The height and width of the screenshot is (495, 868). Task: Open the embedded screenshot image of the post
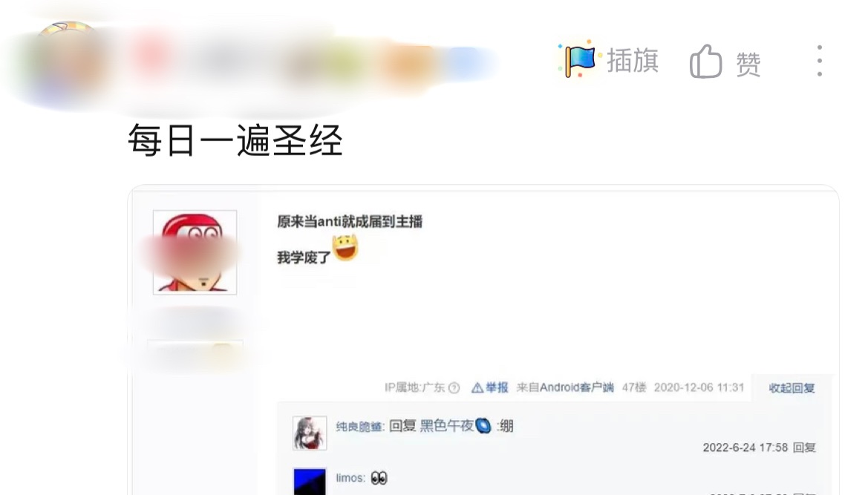point(483,340)
